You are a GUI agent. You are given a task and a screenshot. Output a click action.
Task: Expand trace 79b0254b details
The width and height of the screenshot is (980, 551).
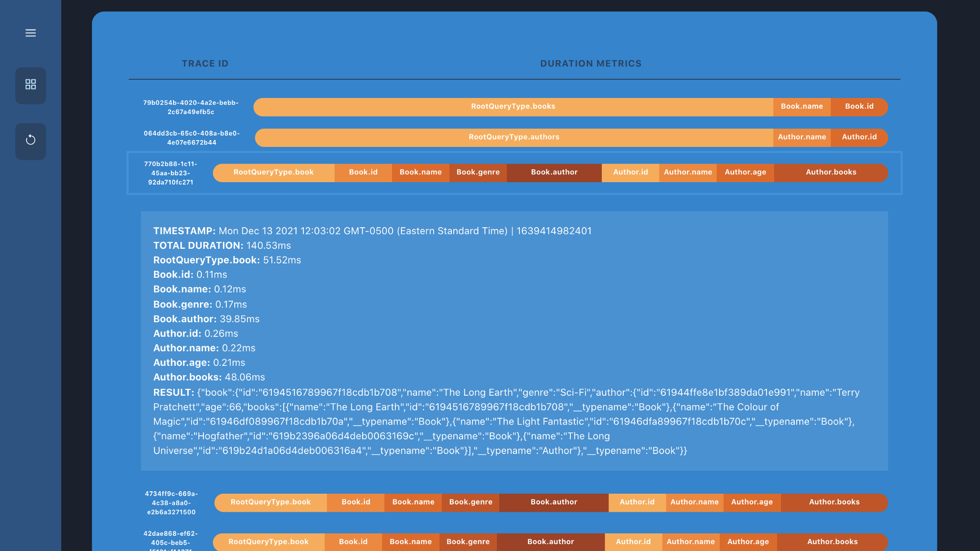point(191,107)
